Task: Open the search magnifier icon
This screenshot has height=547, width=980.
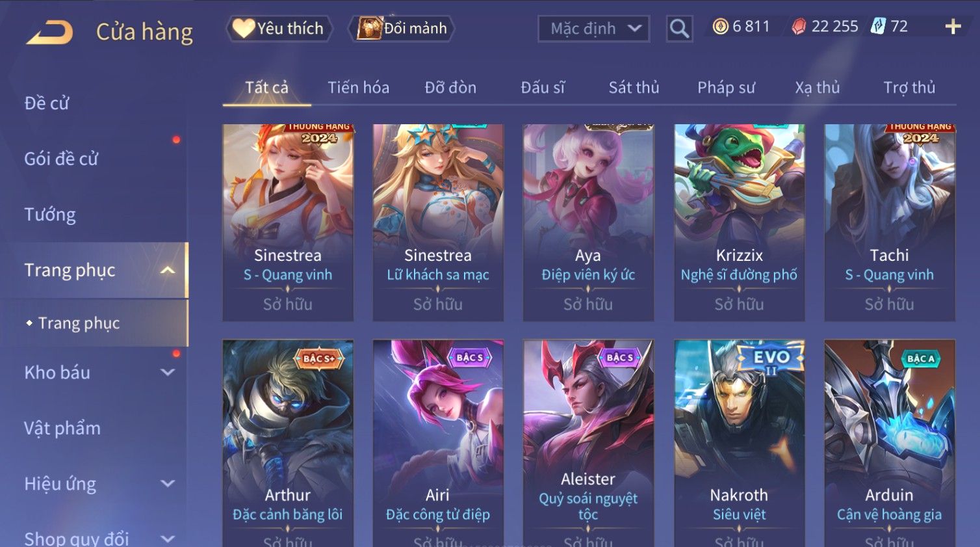Action: (x=679, y=29)
